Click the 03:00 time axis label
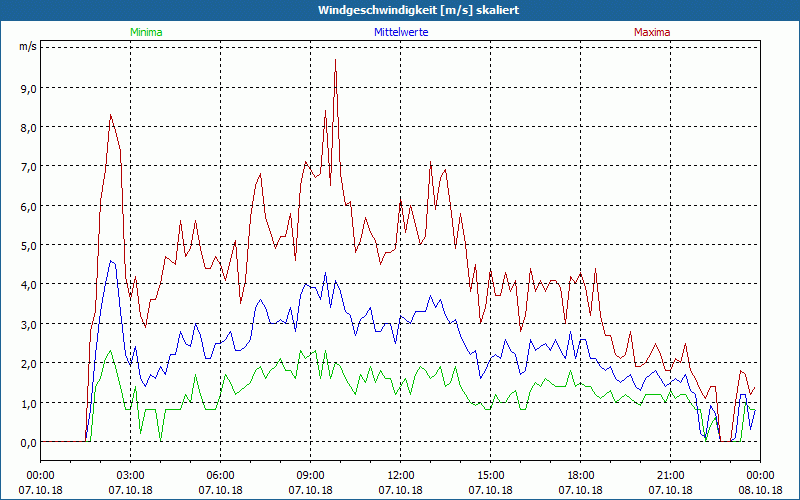Viewport: 800px width, 500px height. [131, 476]
